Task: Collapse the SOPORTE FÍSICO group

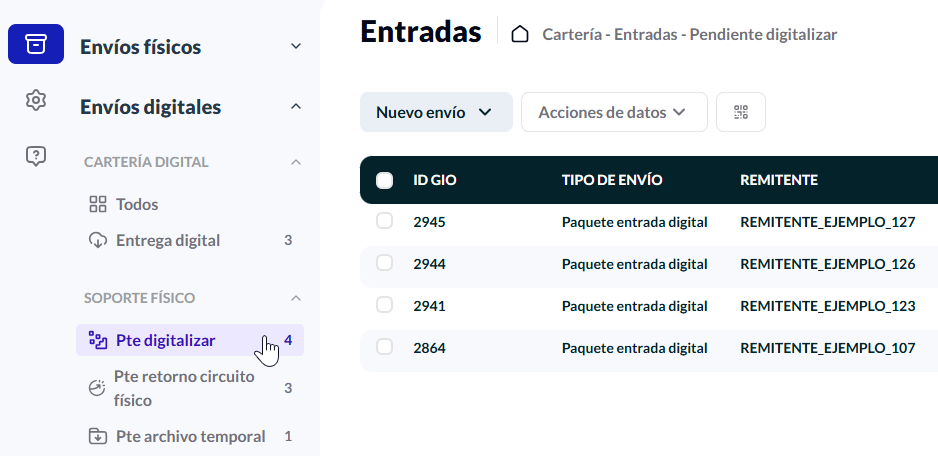Action: click(296, 298)
